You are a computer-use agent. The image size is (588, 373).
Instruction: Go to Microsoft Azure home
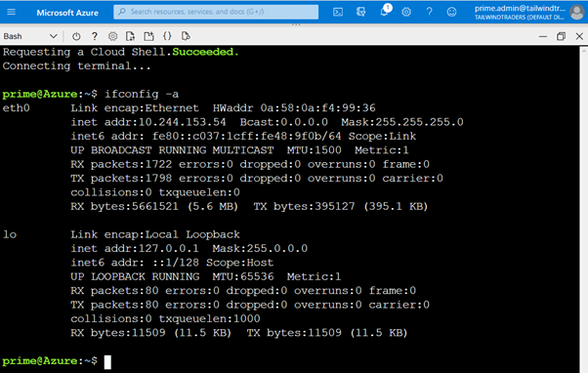pyautogui.click(x=67, y=13)
